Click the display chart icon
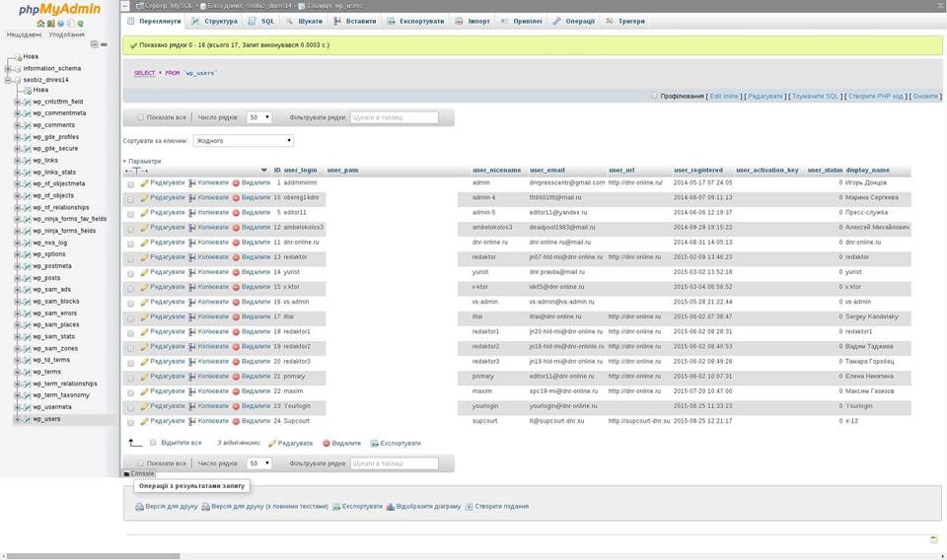Screen dimensions: 947x560 tap(390, 507)
